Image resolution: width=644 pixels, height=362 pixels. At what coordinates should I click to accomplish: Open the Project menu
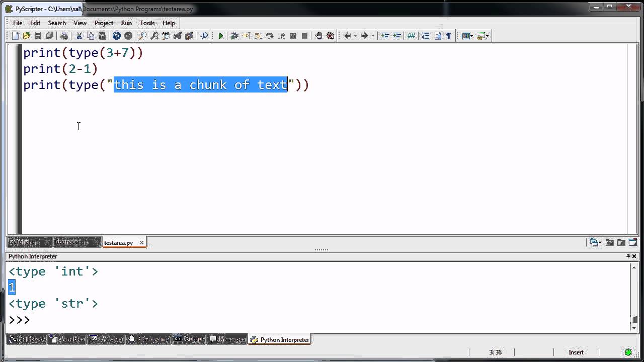pyautogui.click(x=104, y=23)
